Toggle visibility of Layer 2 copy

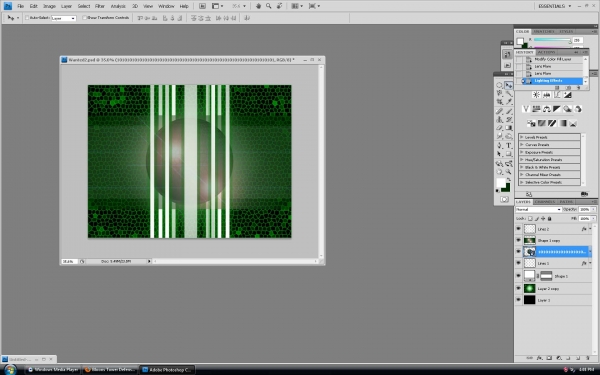pos(518,288)
